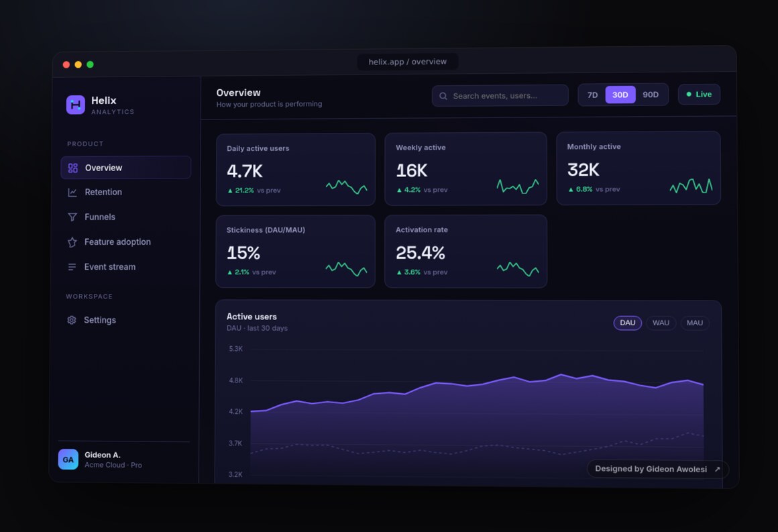Click the dashed previous-period chart line
Image resolution: width=778 pixels, height=532 pixels.
point(476,450)
